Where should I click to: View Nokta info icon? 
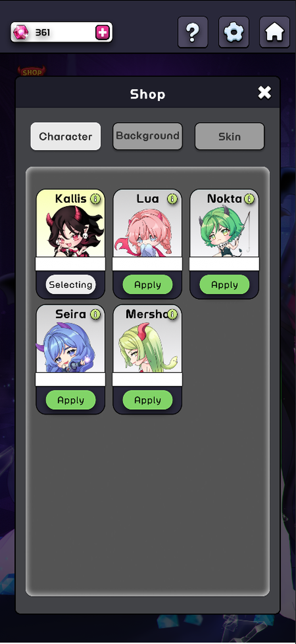click(249, 199)
